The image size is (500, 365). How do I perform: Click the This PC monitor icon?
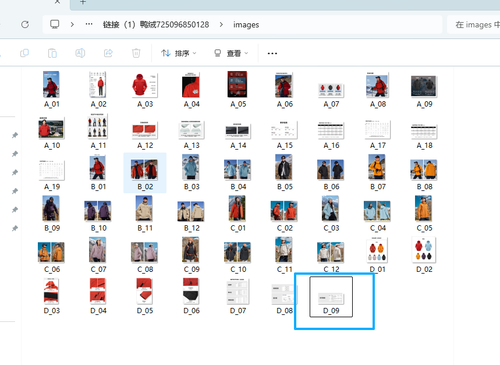pyautogui.click(x=55, y=24)
